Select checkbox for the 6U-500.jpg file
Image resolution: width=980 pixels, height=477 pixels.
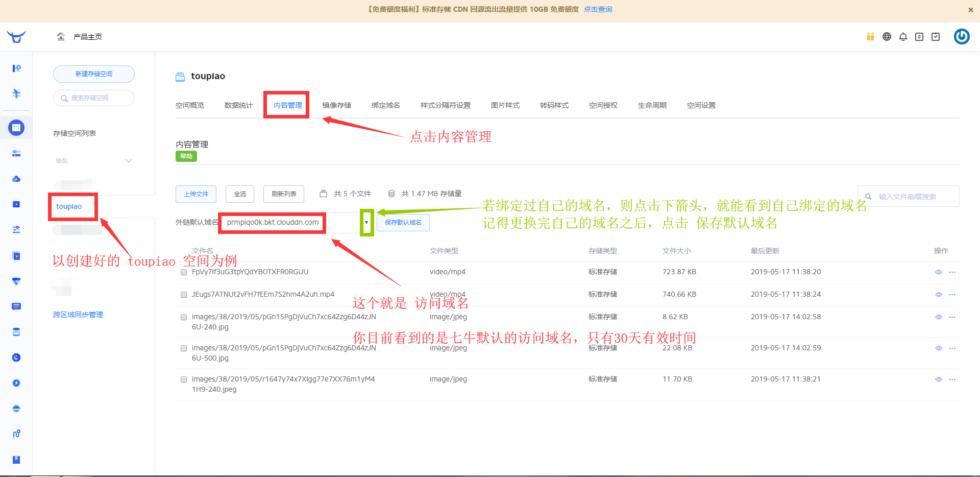[x=184, y=348]
